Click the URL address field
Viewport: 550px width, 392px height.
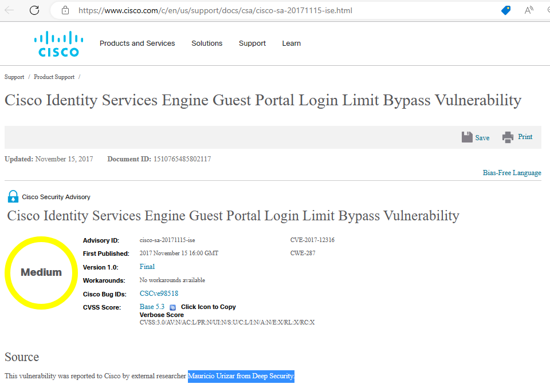(215, 10)
